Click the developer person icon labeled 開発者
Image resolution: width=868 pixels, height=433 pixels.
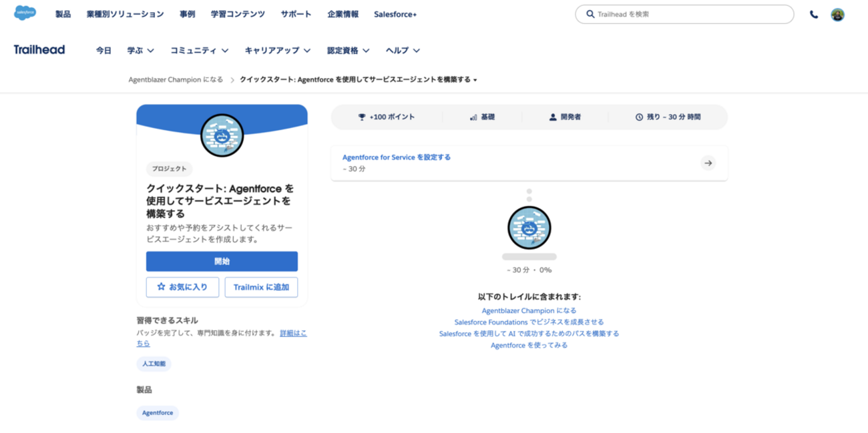pyautogui.click(x=552, y=116)
